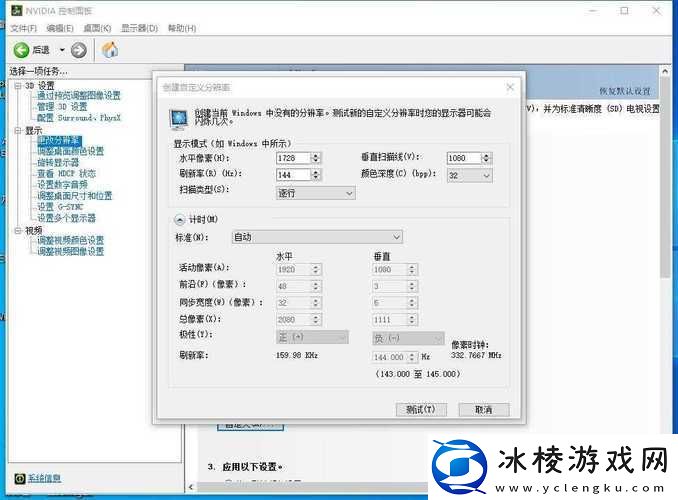The width and height of the screenshot is (678, 500).
Task: Click the 取消 button
Action: 484,410
